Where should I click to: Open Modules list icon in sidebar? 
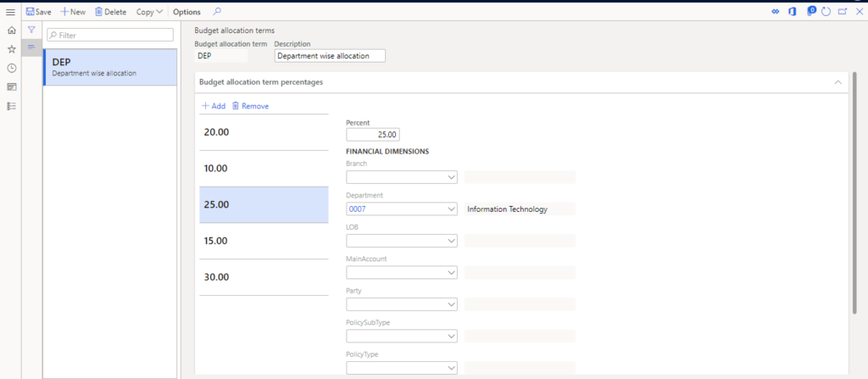pos(11,105)
